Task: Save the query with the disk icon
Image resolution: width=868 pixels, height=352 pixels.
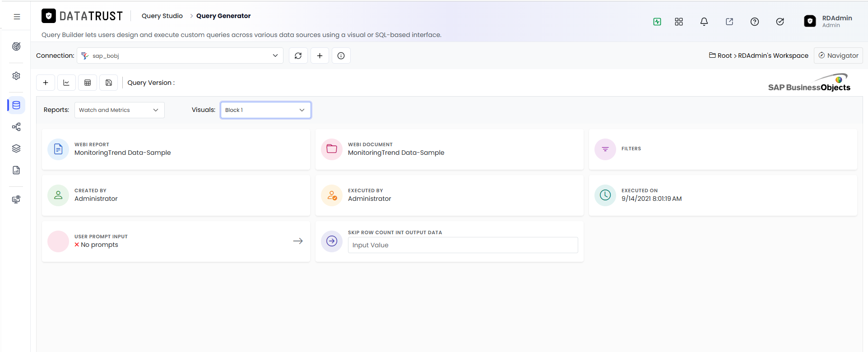Action: click(109, 83)
